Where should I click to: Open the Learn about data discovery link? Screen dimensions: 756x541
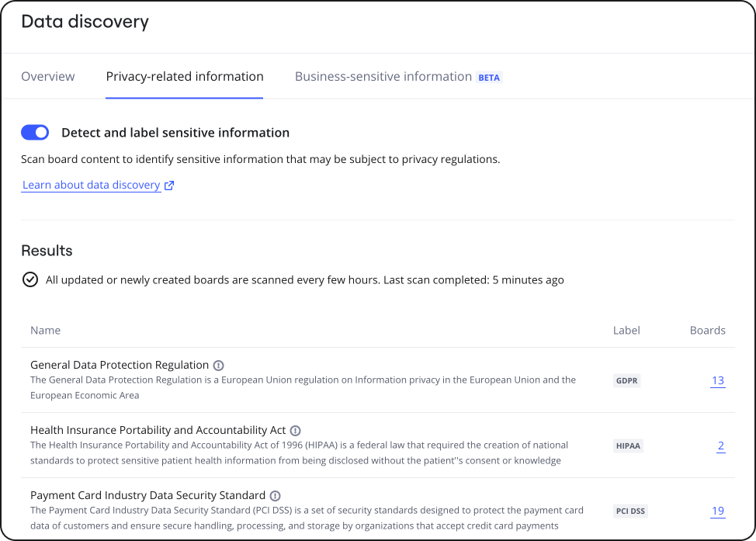(x=91, y=186)
